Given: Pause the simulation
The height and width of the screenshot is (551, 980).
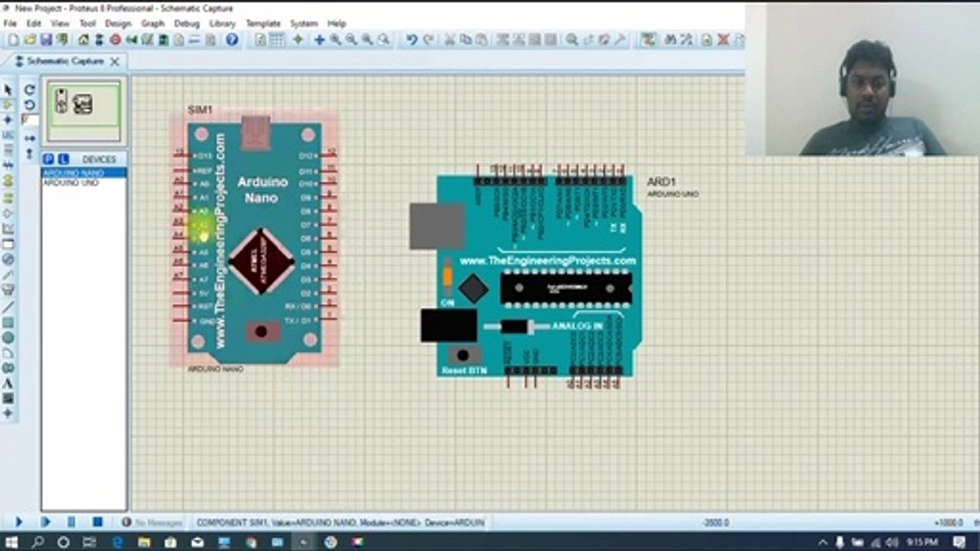Looking at the screenshot, I should [71, 522].
